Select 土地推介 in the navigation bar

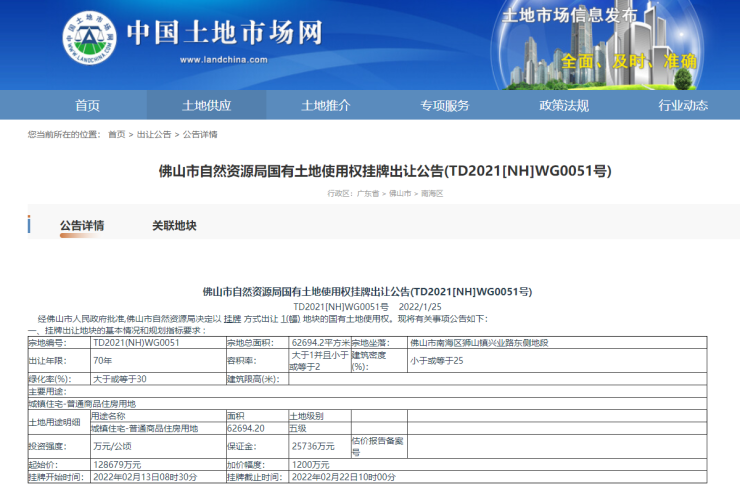coord(326,105)
